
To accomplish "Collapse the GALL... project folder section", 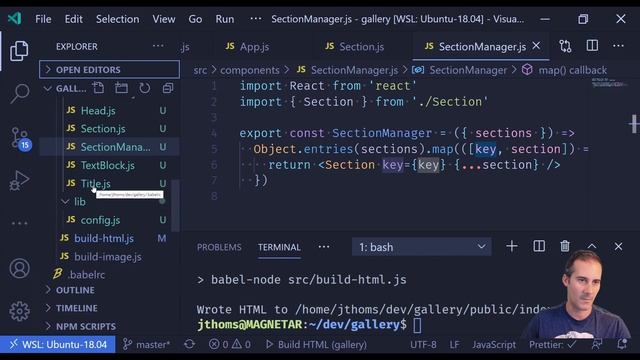I will [x=65, y=88].
